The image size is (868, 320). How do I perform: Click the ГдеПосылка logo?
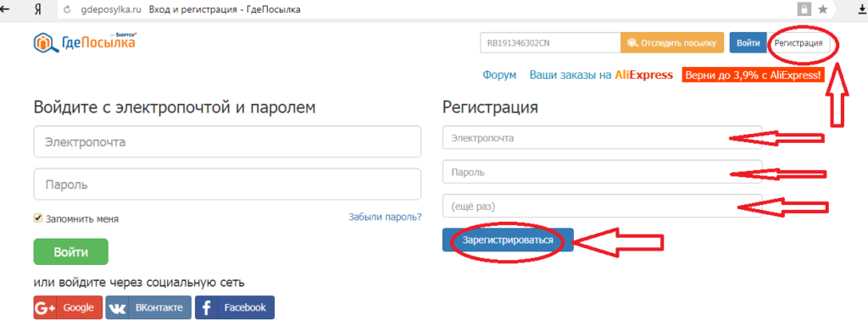[x=85, y=42]
